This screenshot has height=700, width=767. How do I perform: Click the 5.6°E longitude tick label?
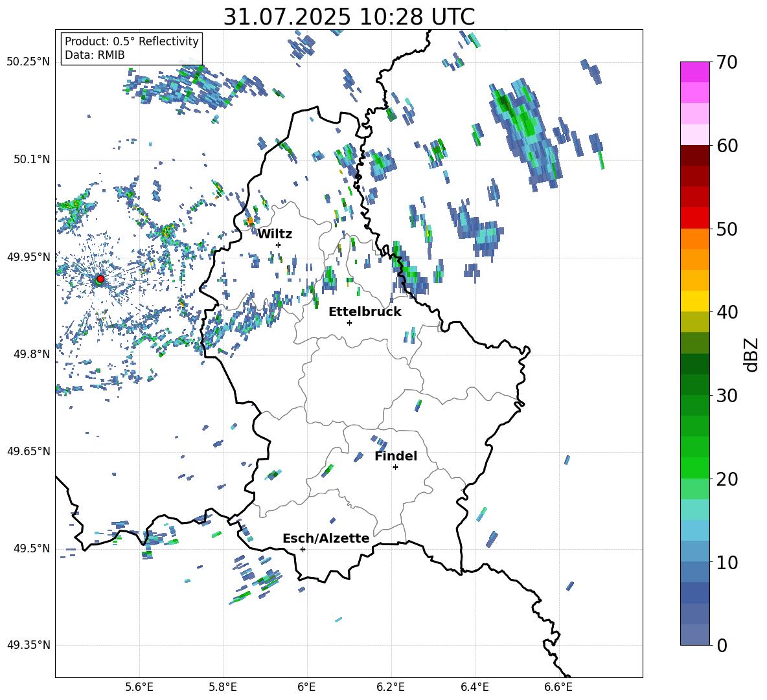(x=139, y=687)
